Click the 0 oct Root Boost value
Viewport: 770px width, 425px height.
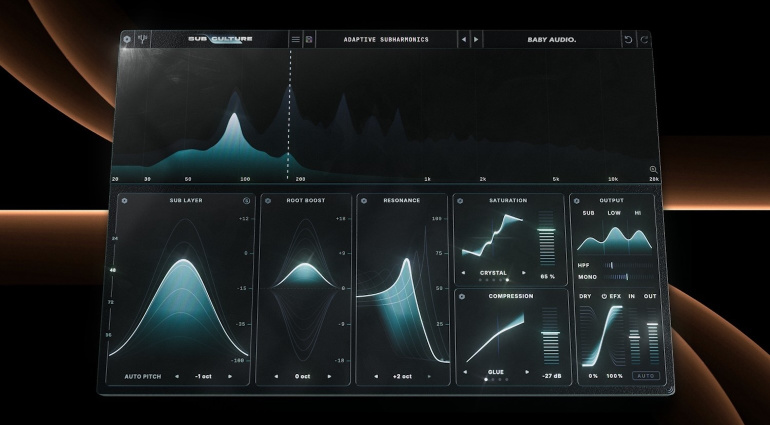(x=302, y=376)
